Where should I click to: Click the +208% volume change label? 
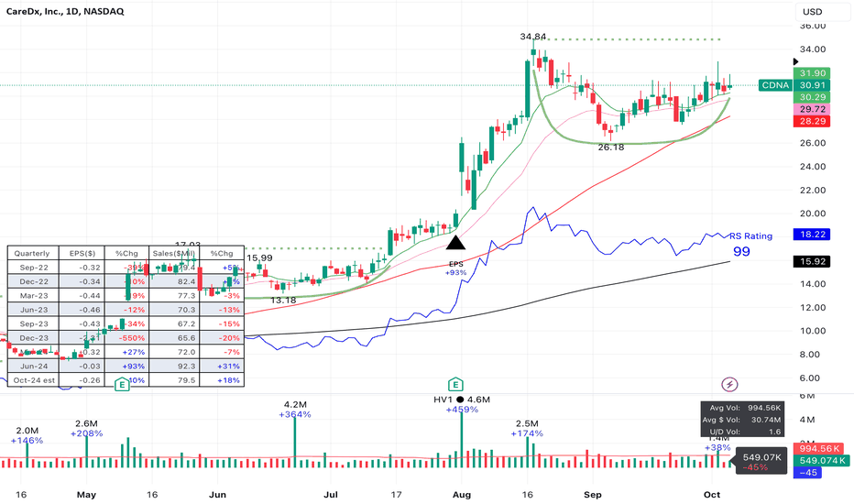point(87,433)
